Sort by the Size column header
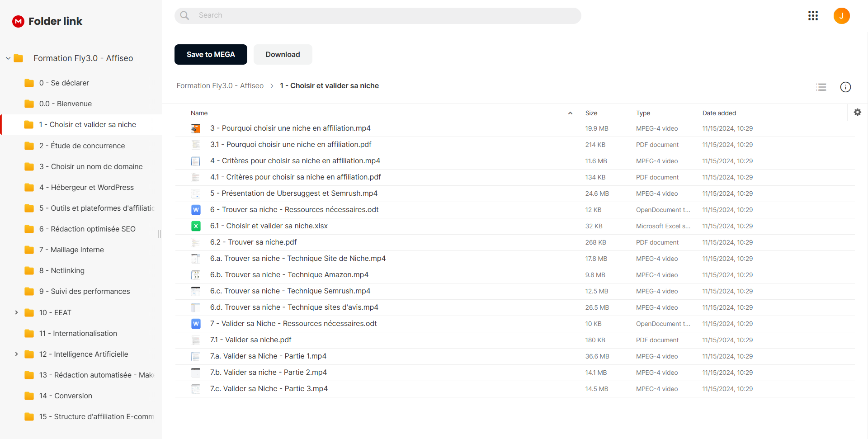This screenshot has width=868, height=439. [x=591, y=113]
